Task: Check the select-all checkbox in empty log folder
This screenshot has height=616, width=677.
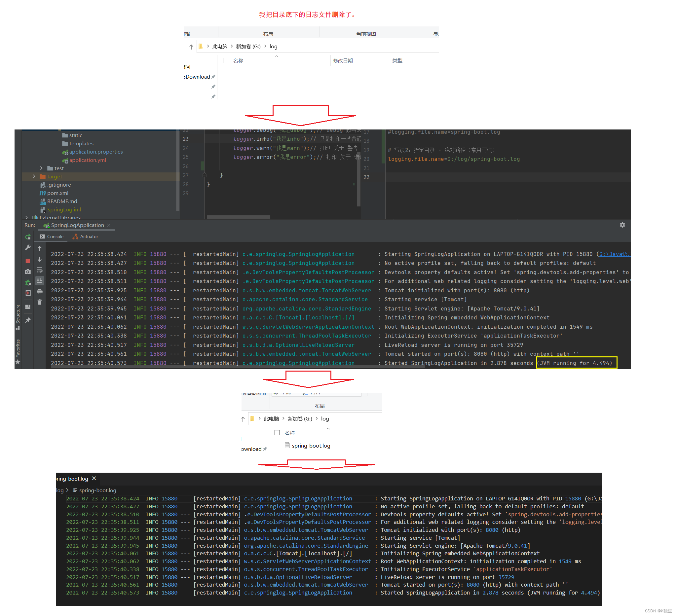Action: (x=226, y=60)
